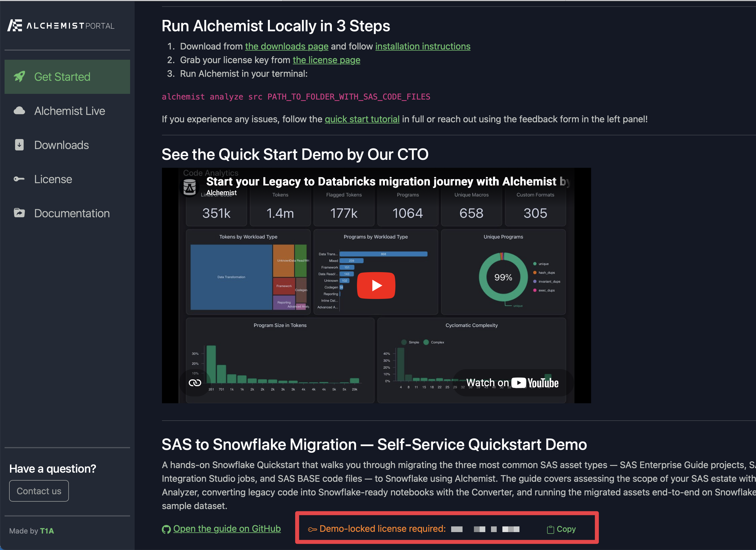Go to Alchemist Live in the sidebar
This screenshot has height=550, width=756.
pyautogui.click(x=67, y=111)
